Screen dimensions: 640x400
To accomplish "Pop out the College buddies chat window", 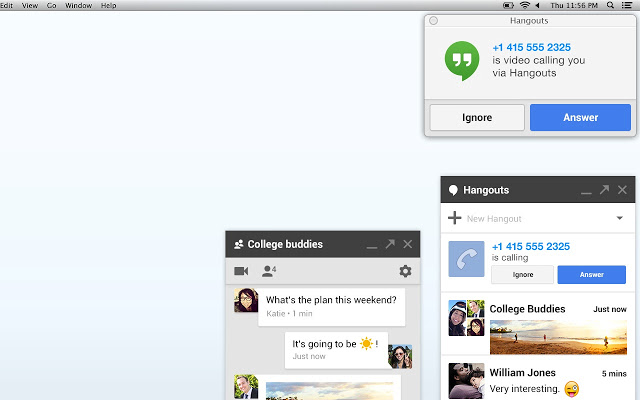I will point(390,244).
